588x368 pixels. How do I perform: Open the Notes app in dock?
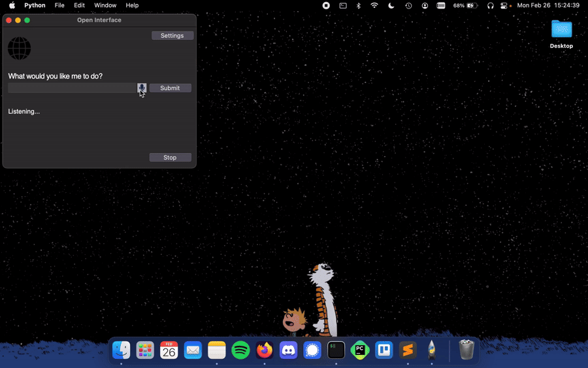pyautogui.click(x=217, y=350)
